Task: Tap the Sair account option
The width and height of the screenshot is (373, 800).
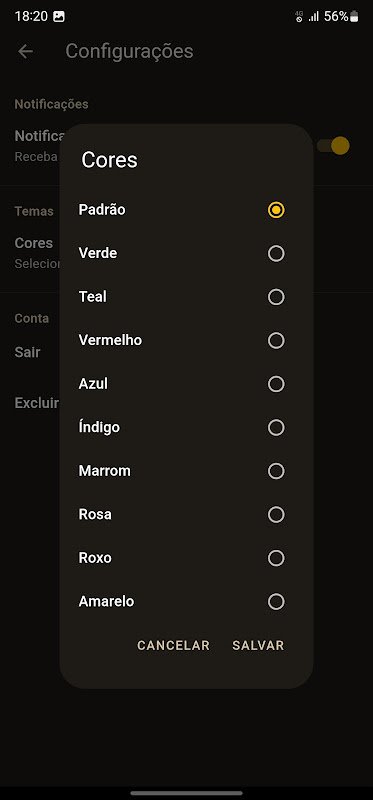Action: click(x=28, y=352)
